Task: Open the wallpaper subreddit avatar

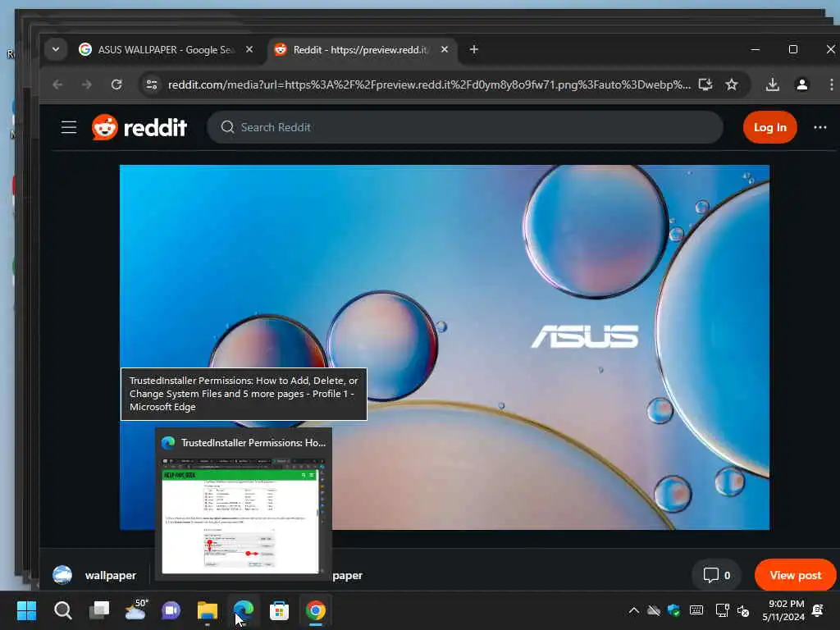Action: [62, 575]
